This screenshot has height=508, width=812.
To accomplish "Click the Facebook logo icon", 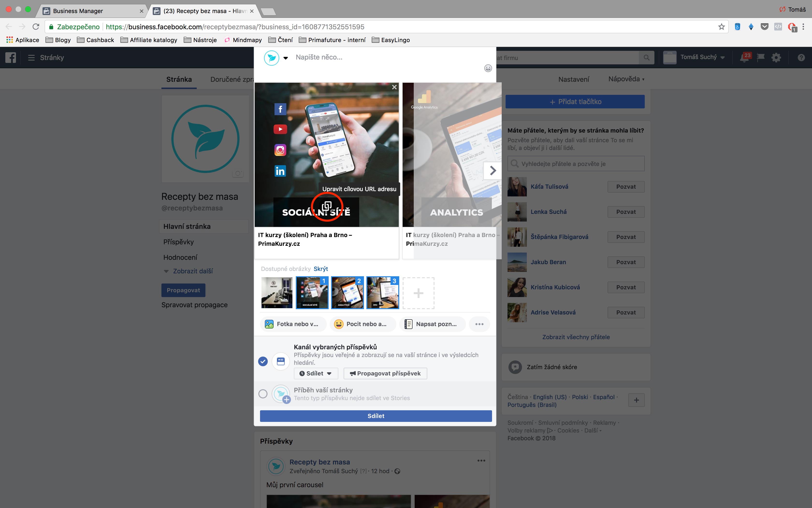I will point(11,58).
